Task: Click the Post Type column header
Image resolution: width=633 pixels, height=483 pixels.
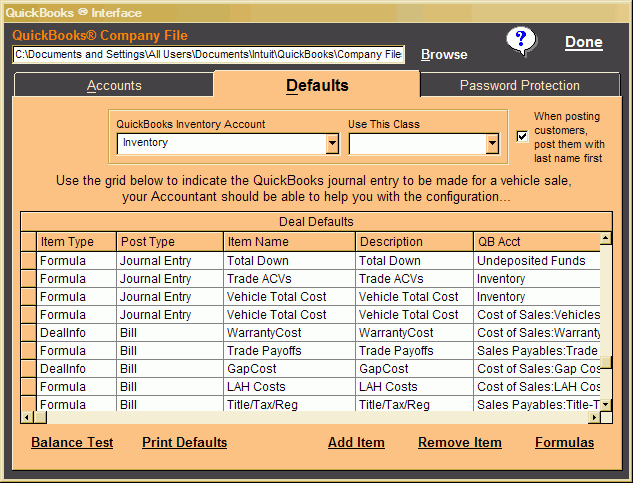Action: (170, 242)
